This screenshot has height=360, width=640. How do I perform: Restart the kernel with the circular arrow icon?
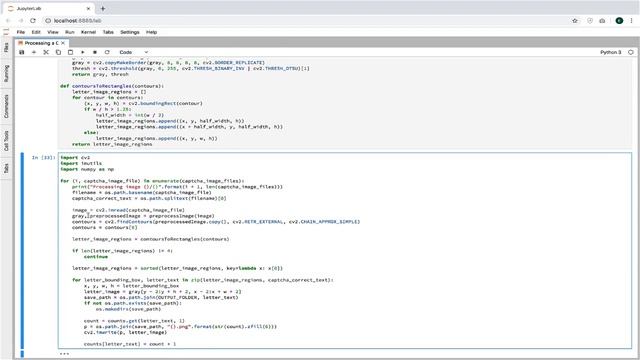click(x=107, y=52)
